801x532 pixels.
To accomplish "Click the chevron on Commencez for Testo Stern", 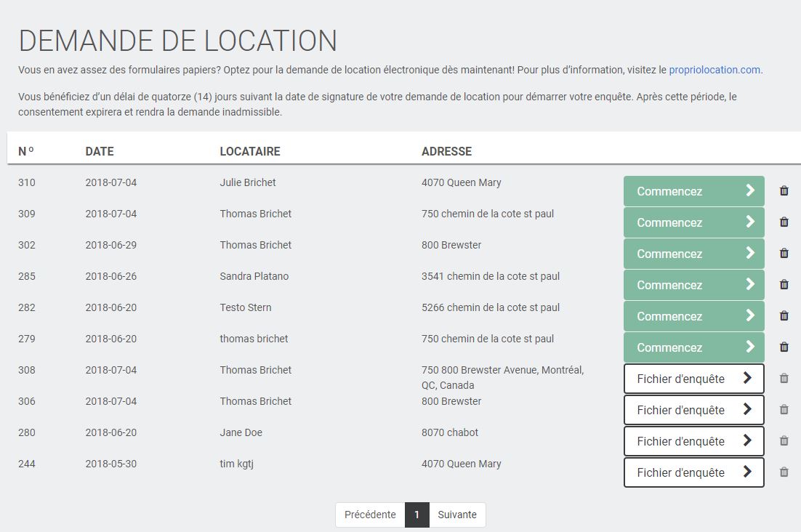I will [750, 315].
